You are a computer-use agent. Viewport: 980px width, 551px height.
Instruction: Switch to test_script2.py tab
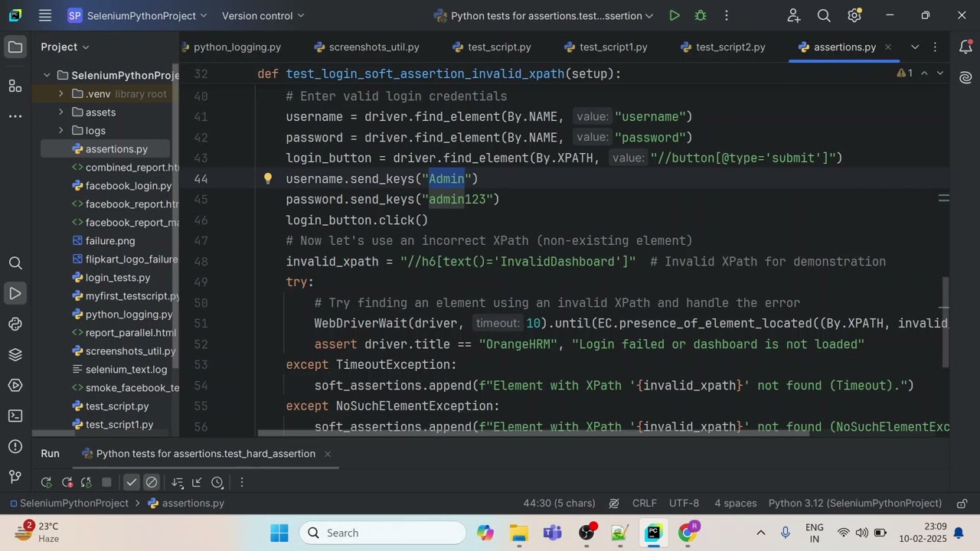[721, 47]
